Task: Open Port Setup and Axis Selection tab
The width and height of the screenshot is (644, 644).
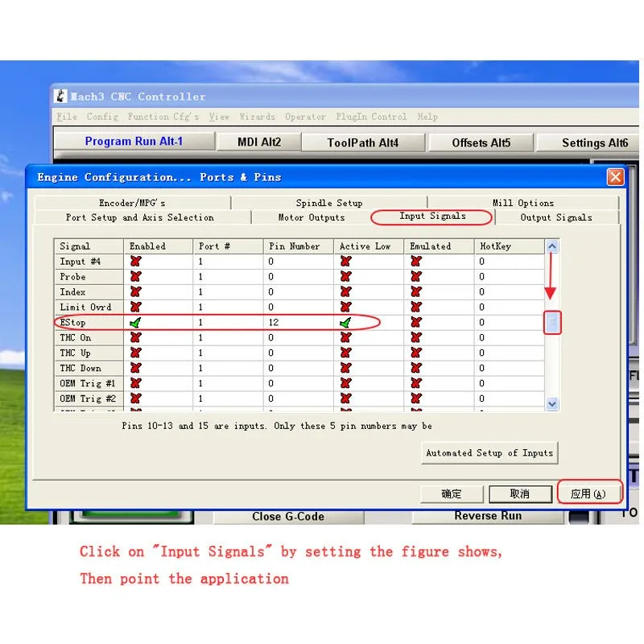Action: (140, 217)
